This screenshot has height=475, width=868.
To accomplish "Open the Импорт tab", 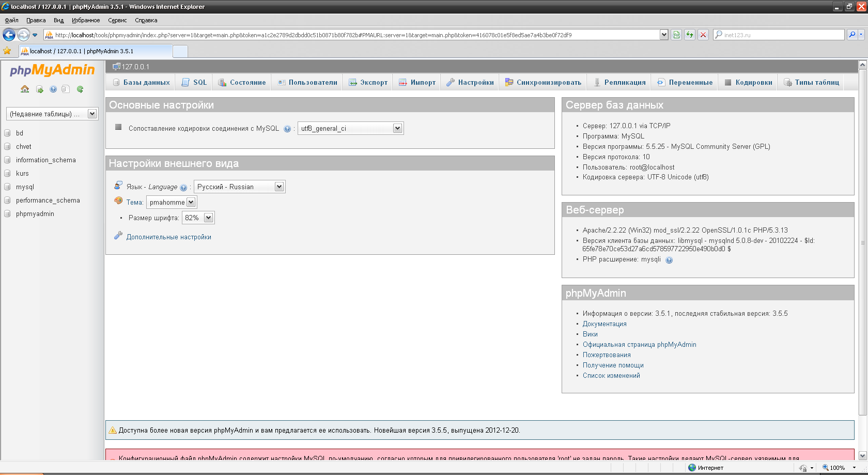I will click(x=417, y=82).
